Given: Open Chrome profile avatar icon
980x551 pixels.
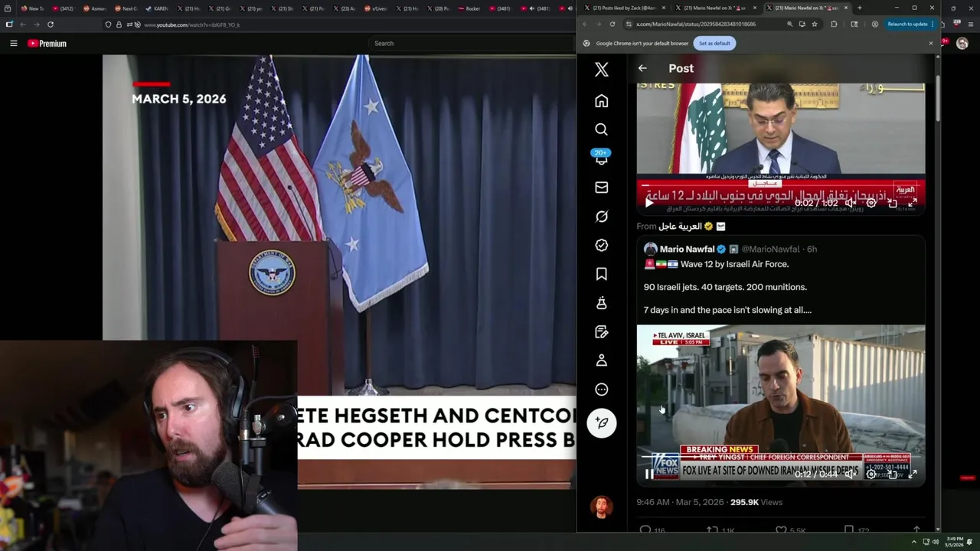Looking at the screenshot, I should click(x=875, y=24).
